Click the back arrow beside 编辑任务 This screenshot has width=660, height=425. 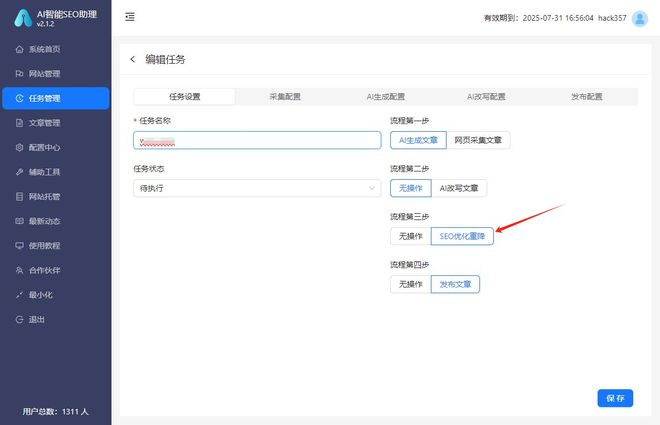click(x=133, y=60)
